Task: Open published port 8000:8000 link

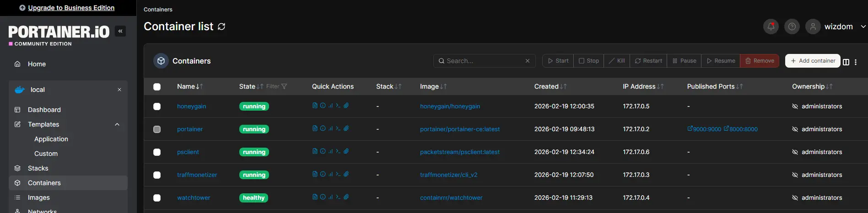Action: 740,129
